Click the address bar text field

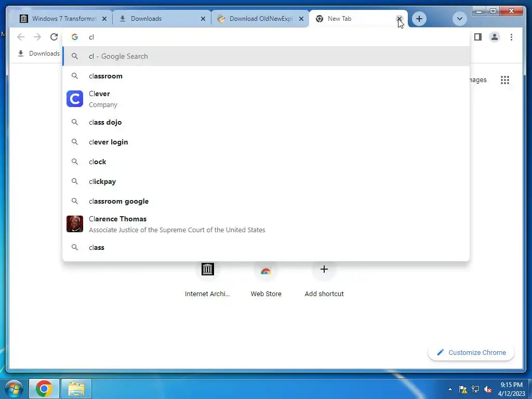click(267, 37)
